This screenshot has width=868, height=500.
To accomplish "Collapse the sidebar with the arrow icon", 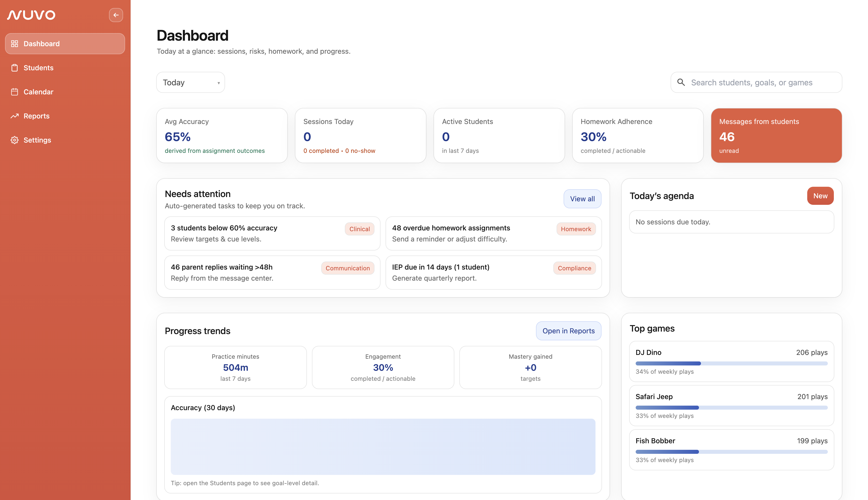I will click(x=116, y=15).
